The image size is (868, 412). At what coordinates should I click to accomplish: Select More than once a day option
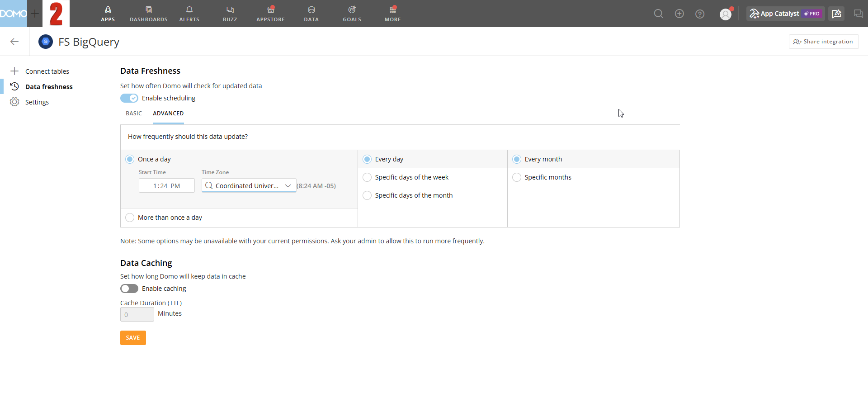tap(130, 218)
